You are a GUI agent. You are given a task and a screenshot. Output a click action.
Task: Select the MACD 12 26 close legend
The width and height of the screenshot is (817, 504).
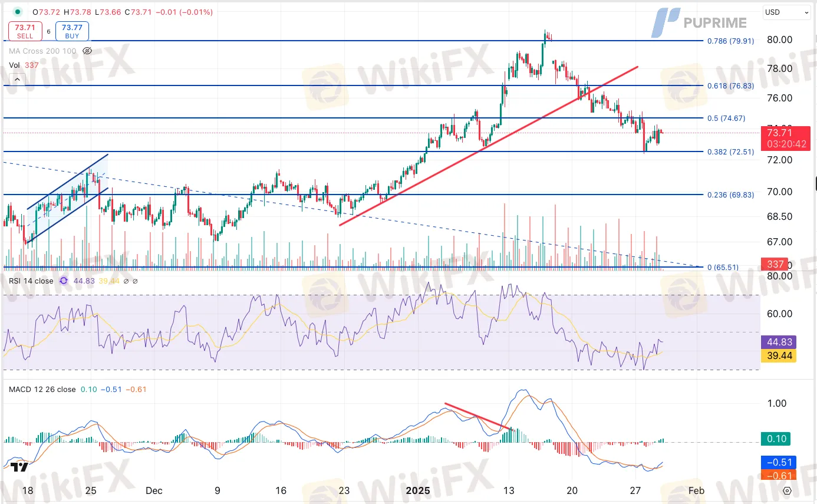click(42, 390)
